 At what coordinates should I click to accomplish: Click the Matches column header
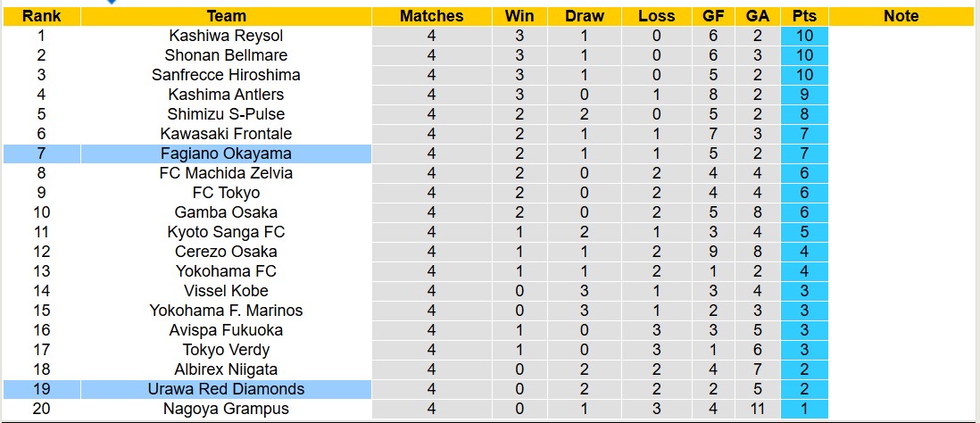432,16
